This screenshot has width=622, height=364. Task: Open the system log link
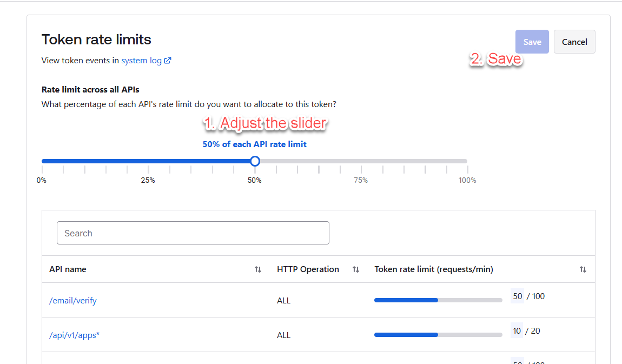pos(141,61)
